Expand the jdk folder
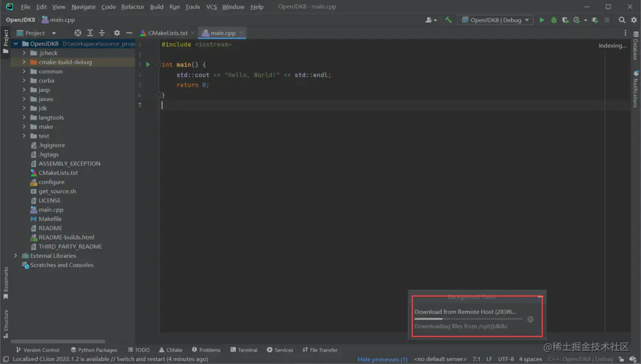The image size is (641, 364). [24, 108]
